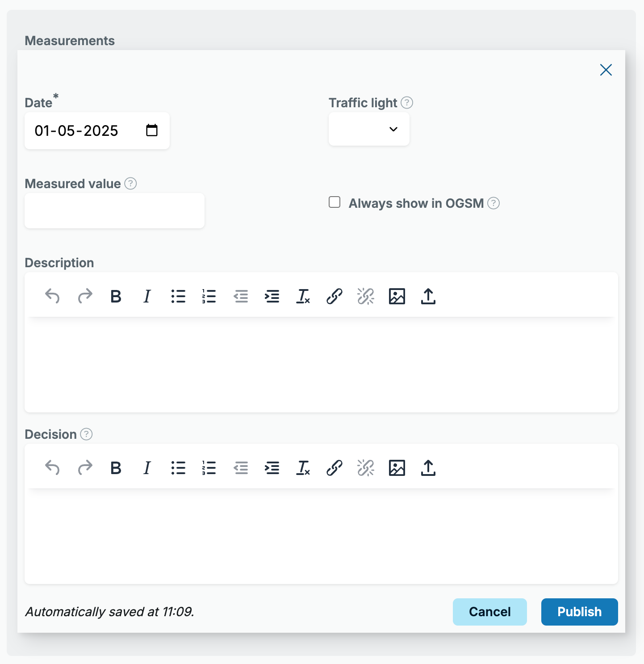644x664 pixels.
Task: Undo the last change in the Description editor
Action: point(53,296)
